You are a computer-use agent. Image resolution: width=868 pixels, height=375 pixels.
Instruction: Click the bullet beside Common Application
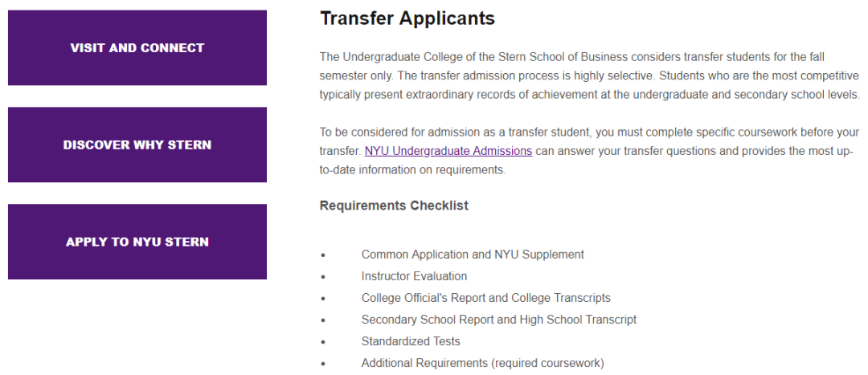(323, 255)
